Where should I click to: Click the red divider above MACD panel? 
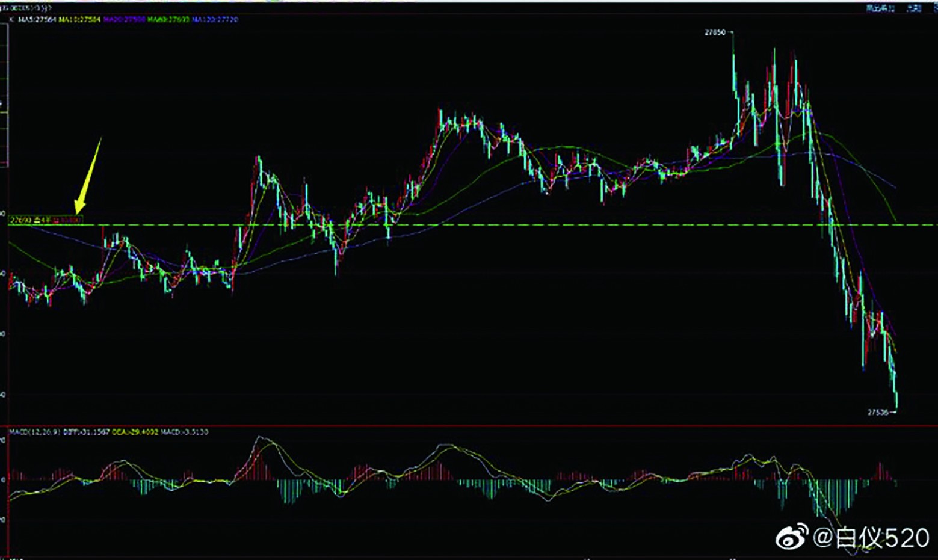point(469,426)
